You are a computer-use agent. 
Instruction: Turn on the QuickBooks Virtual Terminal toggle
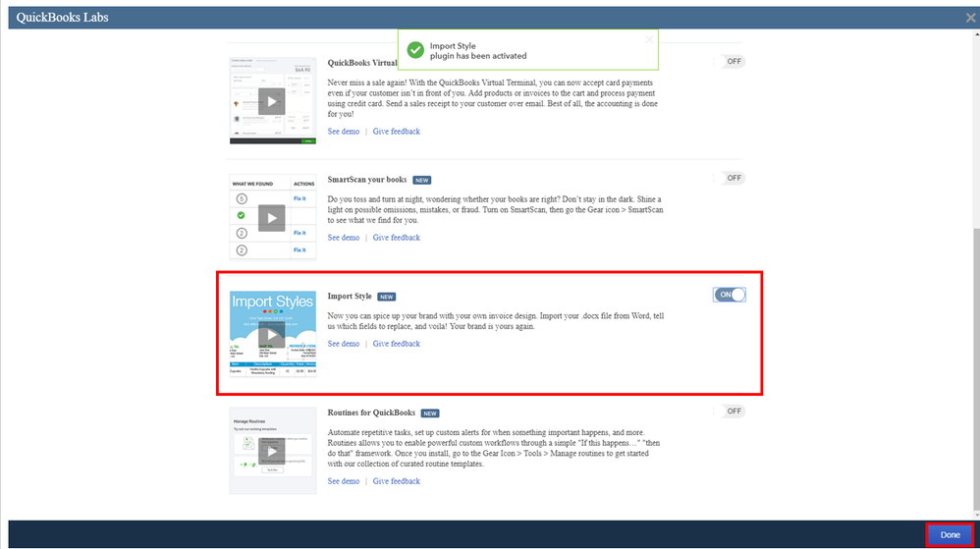(x=730, y=61)
